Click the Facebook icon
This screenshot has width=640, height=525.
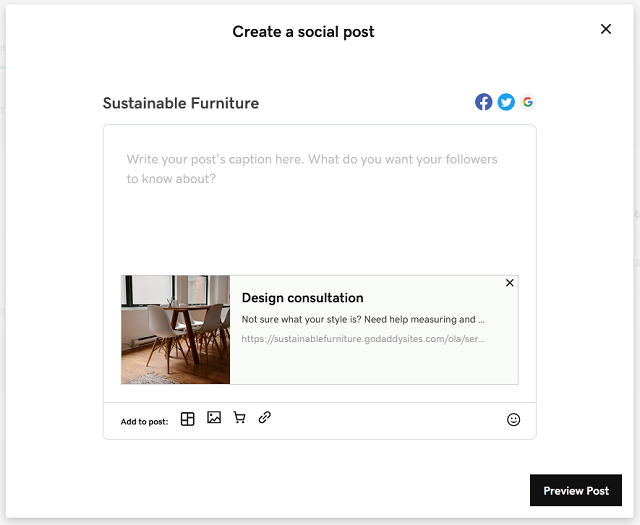point(483,102)
